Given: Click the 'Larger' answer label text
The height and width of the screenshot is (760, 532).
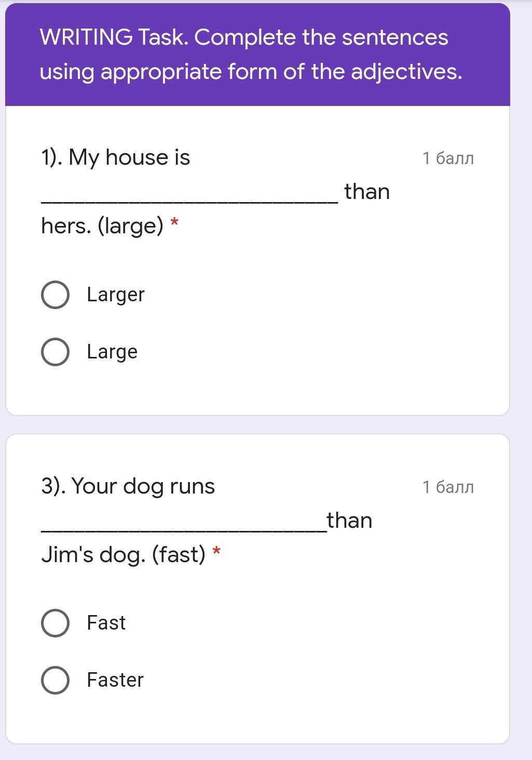Looking at the screenshot, I should click(x=116, y=295).
